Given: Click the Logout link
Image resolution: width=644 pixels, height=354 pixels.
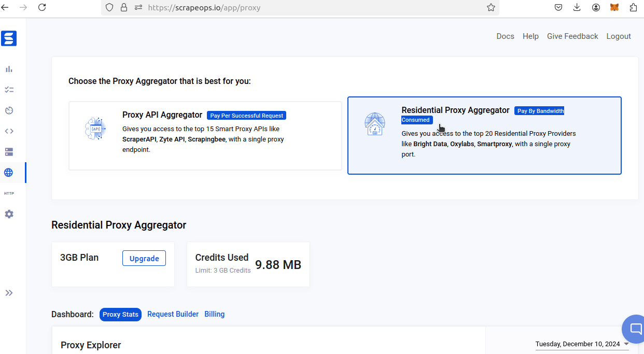Looking at the screenshot, I should tap(619, 36).
